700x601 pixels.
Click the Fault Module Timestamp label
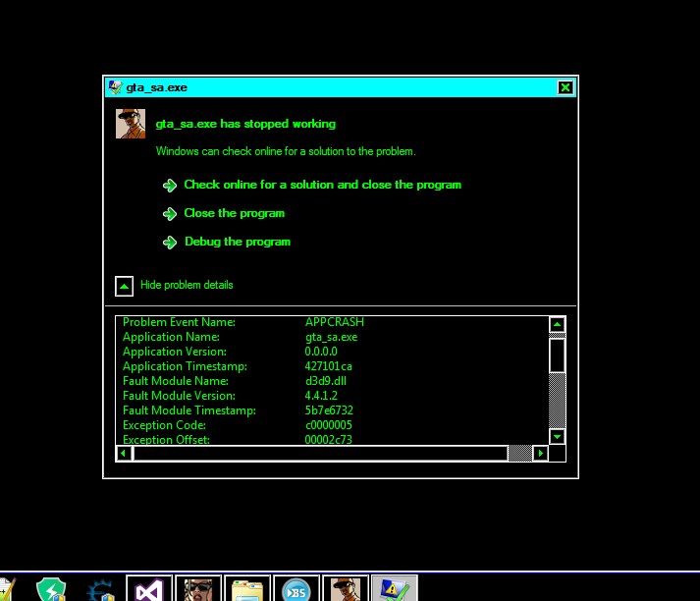(189, 410)
